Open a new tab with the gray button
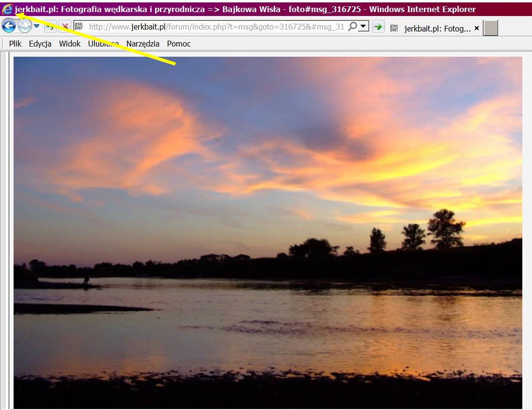This screenshot has height=410, width=532. [490, 29]
